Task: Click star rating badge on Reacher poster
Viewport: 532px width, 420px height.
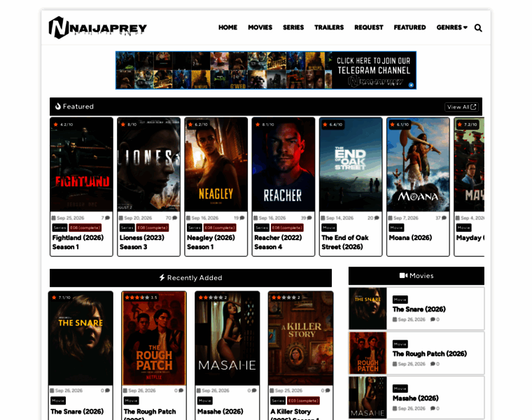Action: [x=265, y=125]
